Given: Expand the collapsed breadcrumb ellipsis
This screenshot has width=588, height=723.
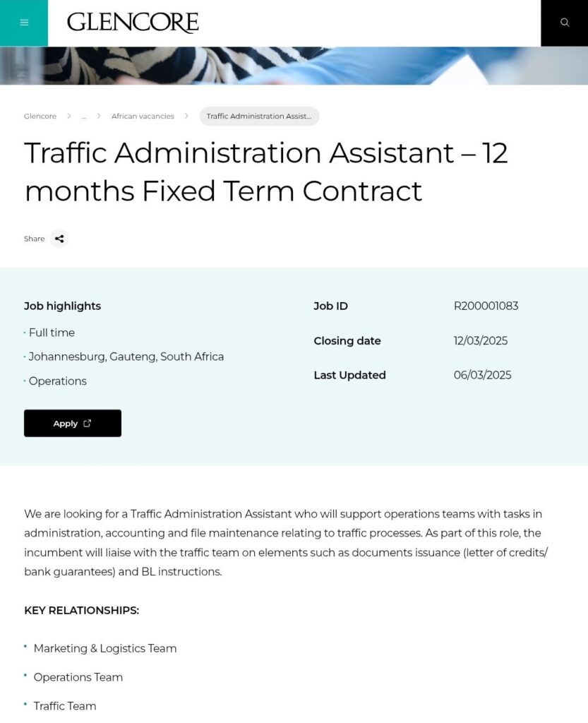Looking at the screenshot, I should pos(84,116).
